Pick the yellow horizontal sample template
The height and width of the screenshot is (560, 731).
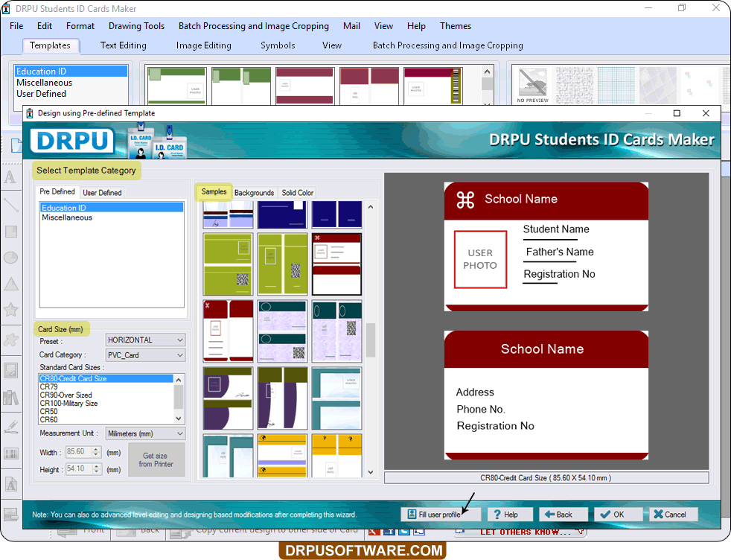(x=283, y=456)
